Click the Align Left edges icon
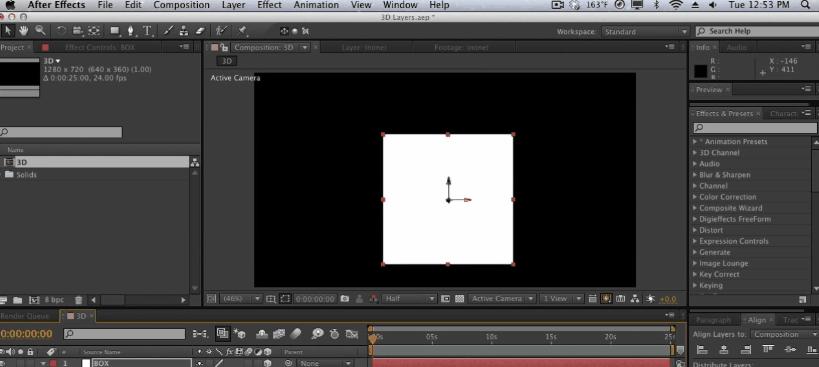Viewport: 819px width, 367px height. 703,349
